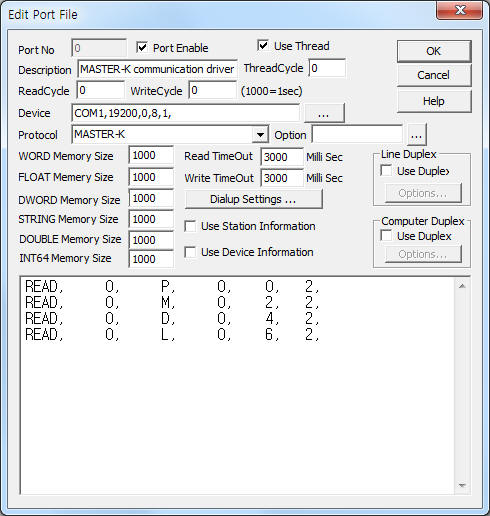490x516 pixels.
Task: Click the scroll-down arrow in script list
Action: (x=462, y=485)
